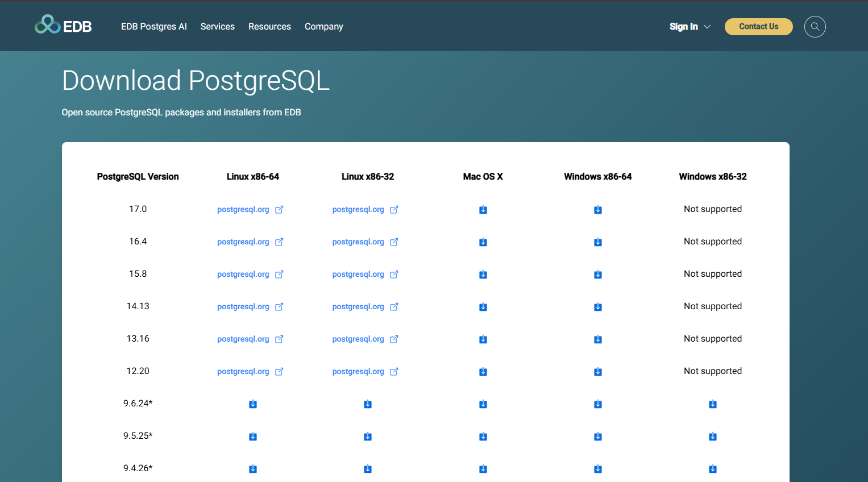This screenshot has height=482, width=868.
Task: Download PostgreSQL 9.5.25 for Linux x86-64
Action: click(253, 437)
